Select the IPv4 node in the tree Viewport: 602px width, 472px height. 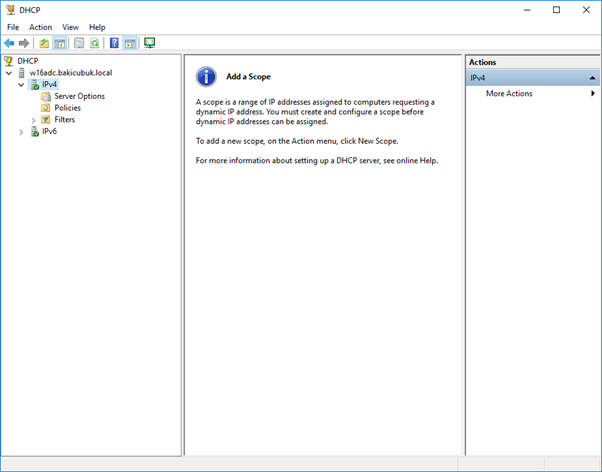click(x=49, y=84)
